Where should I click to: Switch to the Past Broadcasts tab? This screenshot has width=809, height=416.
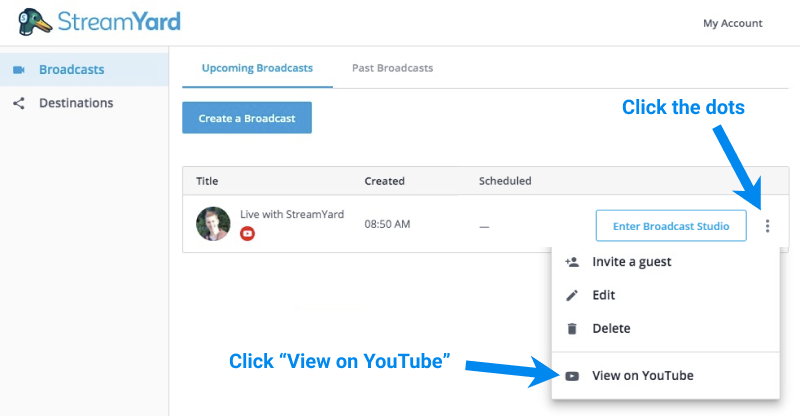coord(392,68)
